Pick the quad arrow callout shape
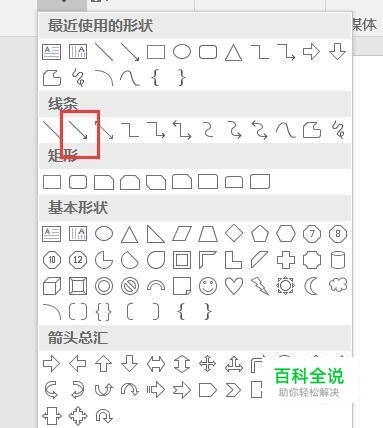Image resolution: width=383 pixels, height=428 pixels. pyautogui.click(x=78, y=415)
